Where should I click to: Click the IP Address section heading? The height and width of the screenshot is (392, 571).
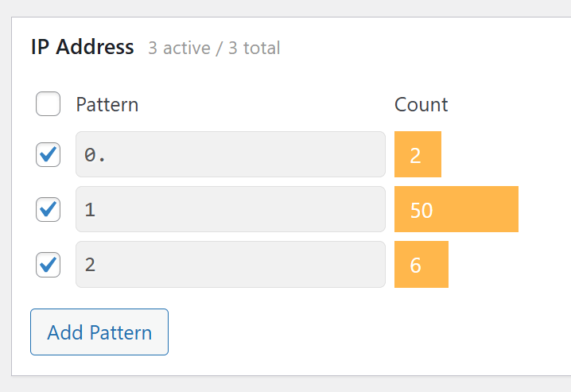(x=83, y=47)
